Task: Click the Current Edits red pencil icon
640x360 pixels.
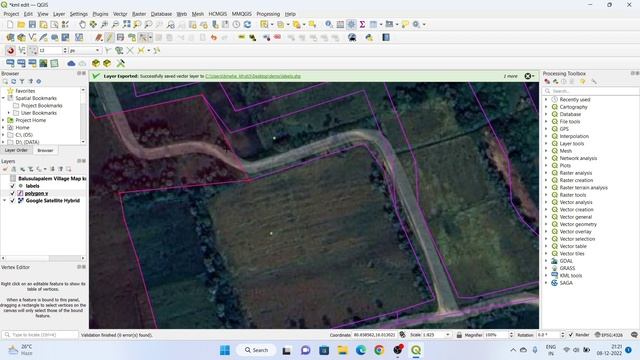Action: click(98, 38)
